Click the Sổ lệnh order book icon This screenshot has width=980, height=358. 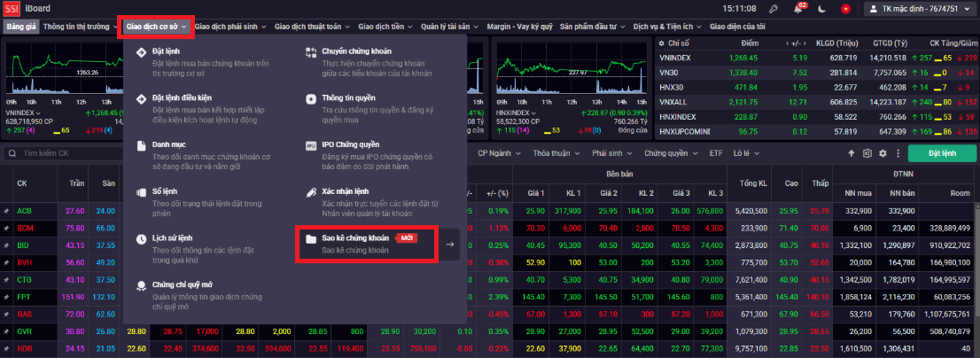[x=141, y=191]
